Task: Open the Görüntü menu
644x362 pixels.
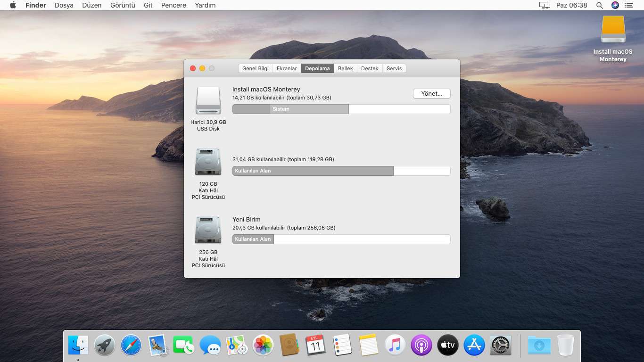Action: pyautogui.click(x=123, y=5)
